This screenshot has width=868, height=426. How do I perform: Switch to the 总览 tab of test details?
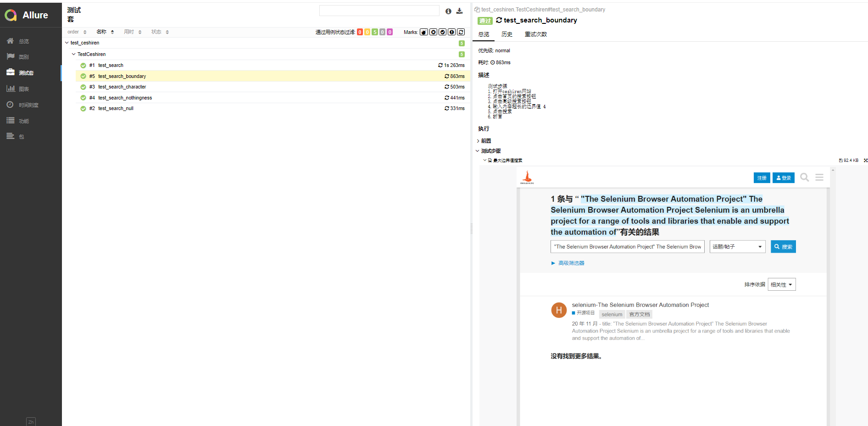[x=484, y=34]
